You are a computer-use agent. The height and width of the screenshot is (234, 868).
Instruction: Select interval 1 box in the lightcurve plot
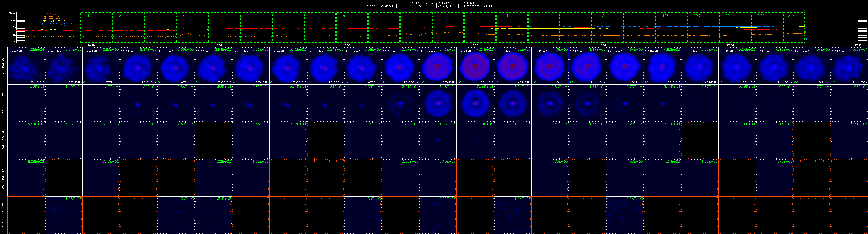click(x=96, y=28)
